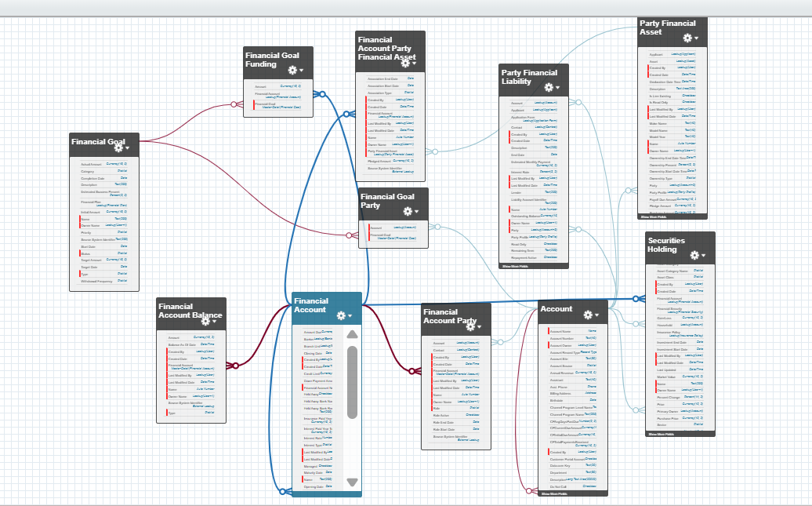Viewport: 812px width, 506px height.
Task: Select the Party Financial Liability object title
Action: point(529,77)
